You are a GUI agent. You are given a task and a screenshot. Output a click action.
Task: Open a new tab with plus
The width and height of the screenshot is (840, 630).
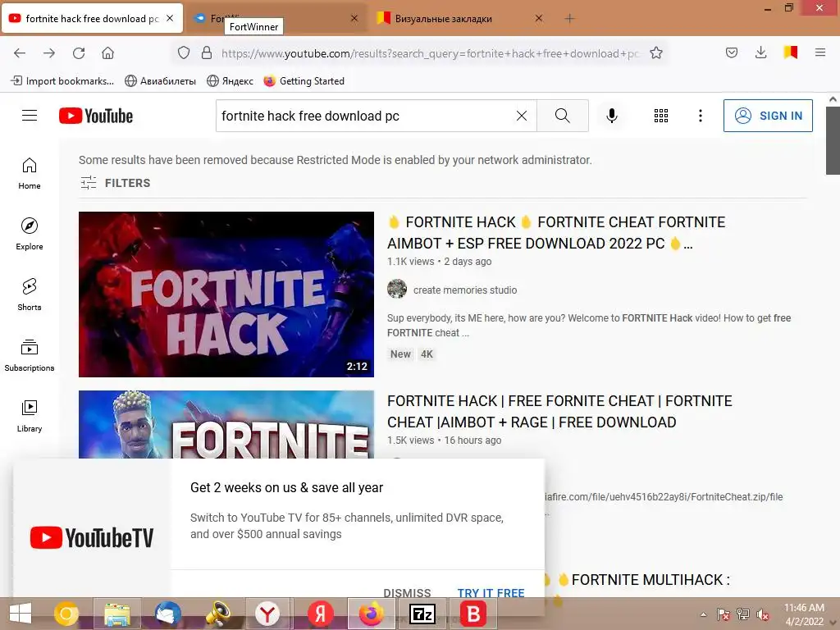tap(569, 19)
